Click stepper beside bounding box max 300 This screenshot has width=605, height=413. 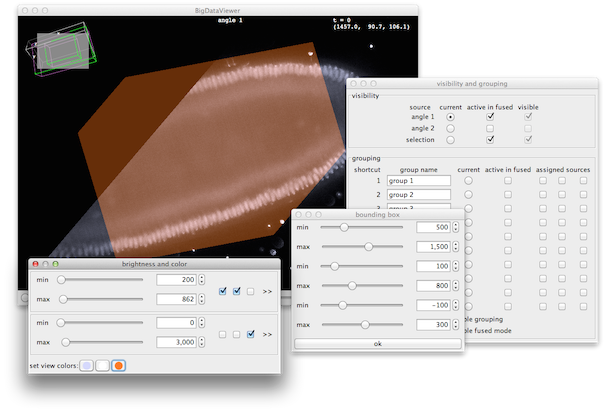coord(456,325)
